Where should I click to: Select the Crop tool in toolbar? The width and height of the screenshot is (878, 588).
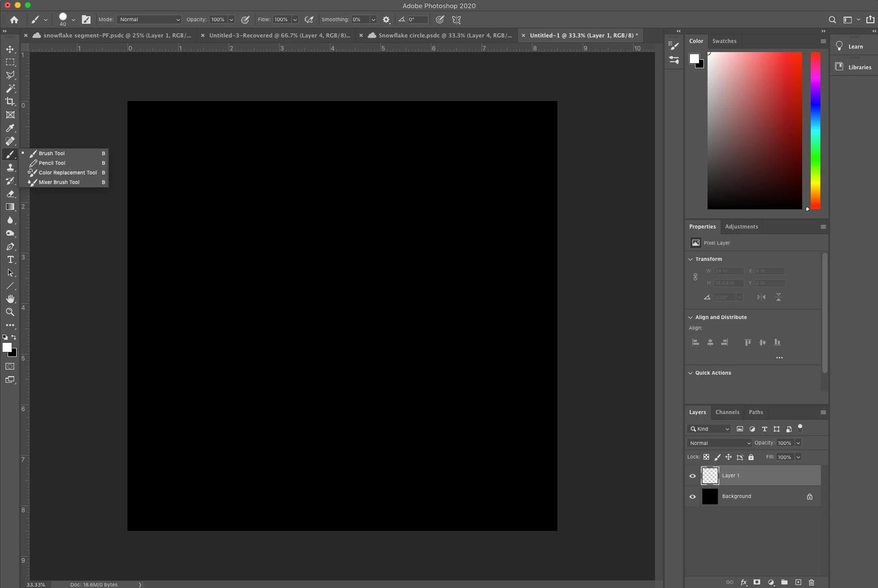click(x=10, y=102)
